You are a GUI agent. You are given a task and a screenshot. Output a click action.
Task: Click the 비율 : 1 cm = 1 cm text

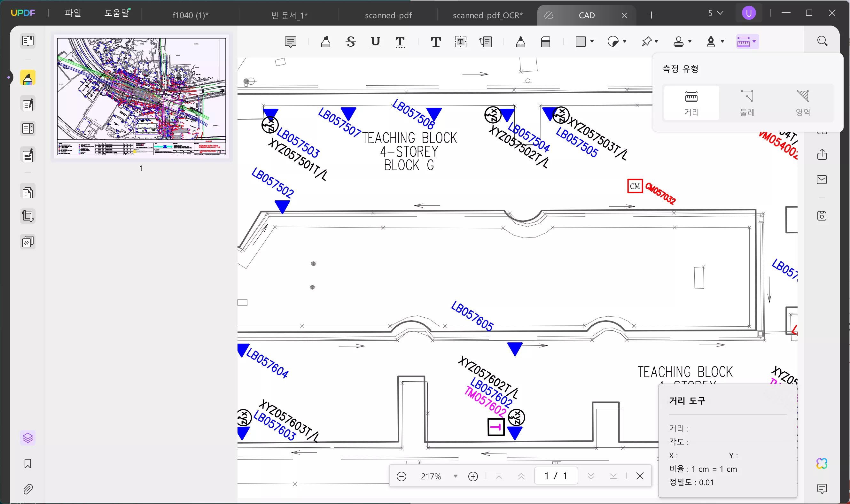(703, 469)
